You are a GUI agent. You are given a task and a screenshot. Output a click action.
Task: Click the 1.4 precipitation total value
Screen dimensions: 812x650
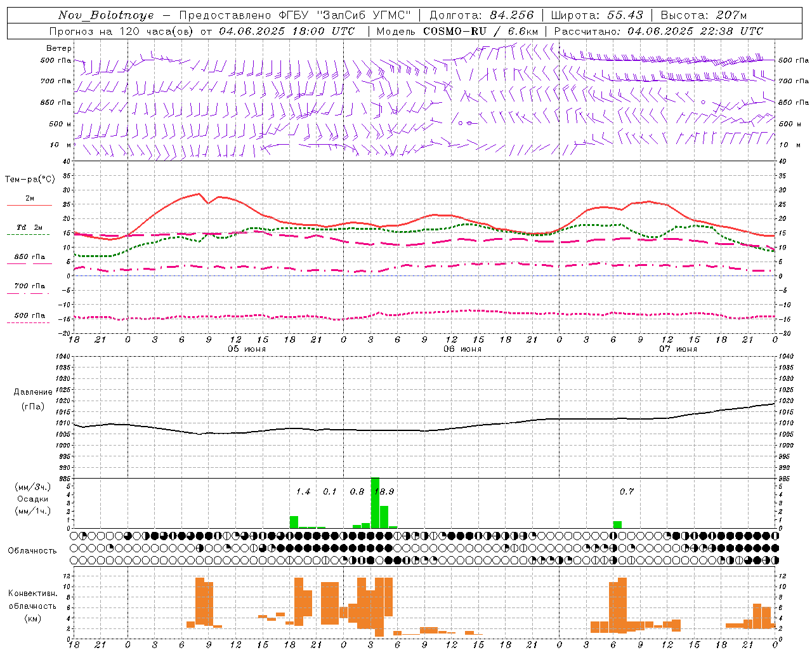click(x=303, y=491)
